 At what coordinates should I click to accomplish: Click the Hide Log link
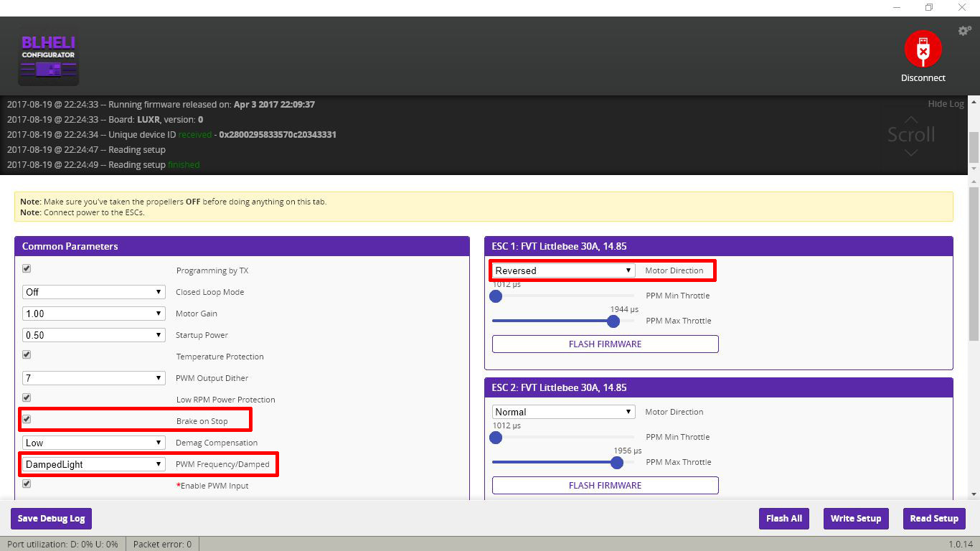tap(946, 104)
